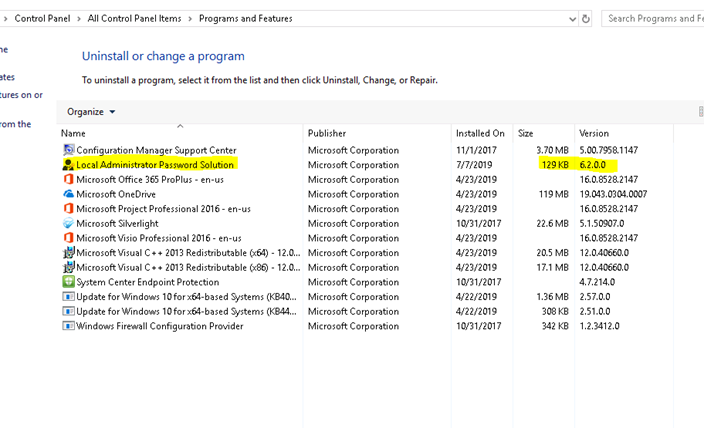Select Visual C++ 2013 Redistributable (x64) entry
This screenshot has width=704, height=428.
click(x=188, y=253)
